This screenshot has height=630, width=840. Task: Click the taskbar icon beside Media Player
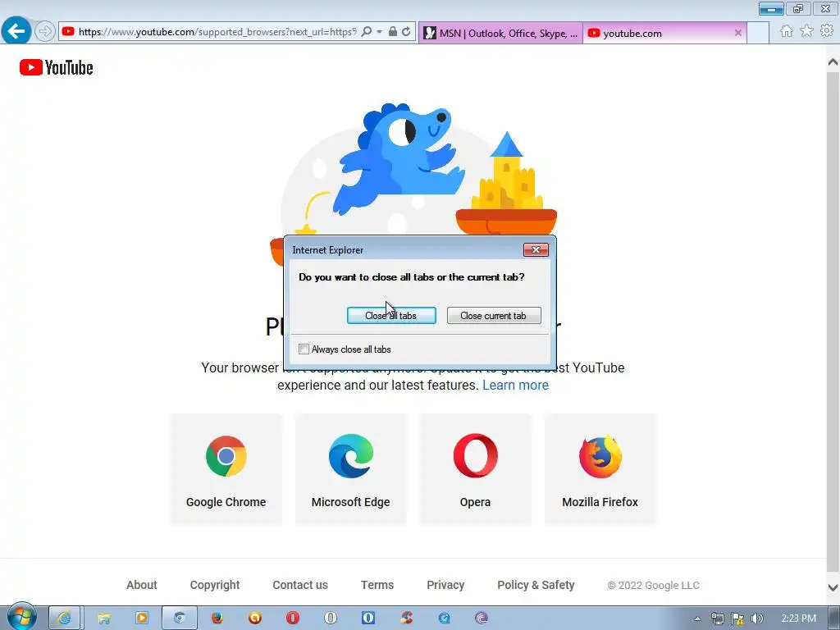(180, 619)
